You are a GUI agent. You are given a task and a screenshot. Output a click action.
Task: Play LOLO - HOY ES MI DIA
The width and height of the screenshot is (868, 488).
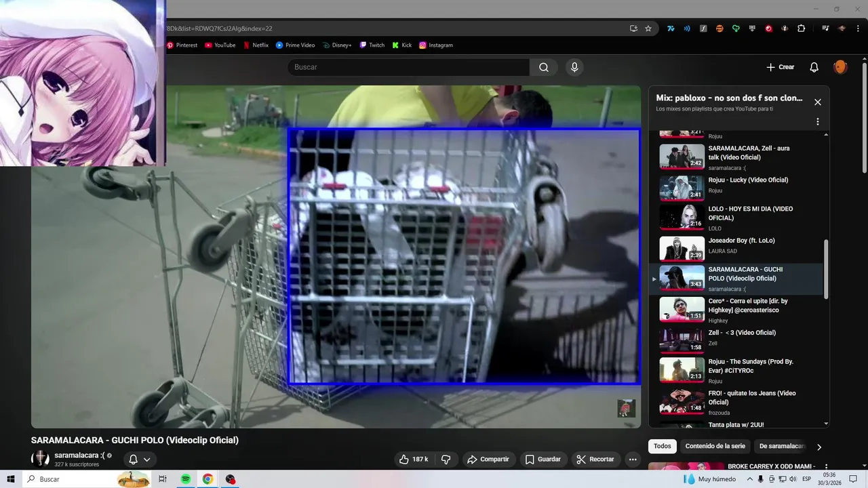point(739,218)
